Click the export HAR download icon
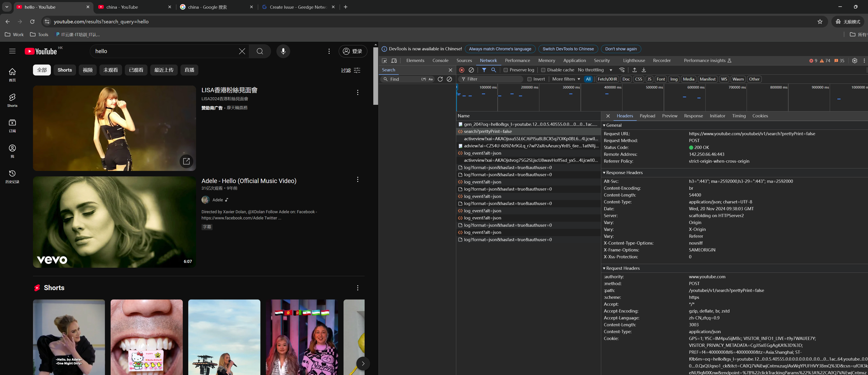Viewport: 868px width, 375px height. pyautogui.click(x=644, y=70)
